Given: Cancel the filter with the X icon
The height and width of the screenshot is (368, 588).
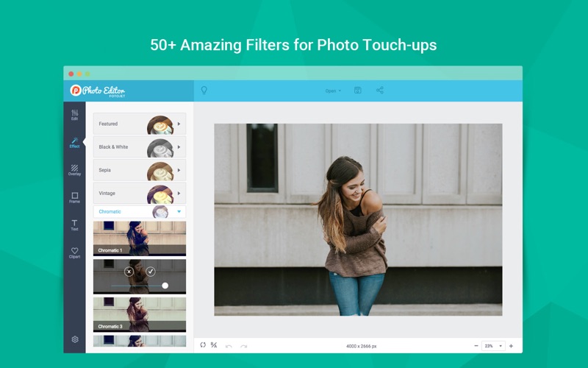Looking at the screenshot, I should pos(129,272).
